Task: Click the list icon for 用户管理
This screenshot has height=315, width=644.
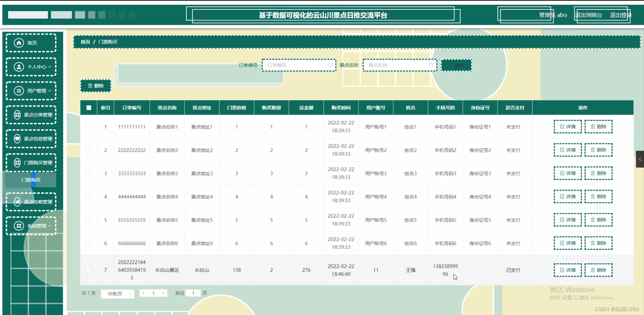Action: 19,91
